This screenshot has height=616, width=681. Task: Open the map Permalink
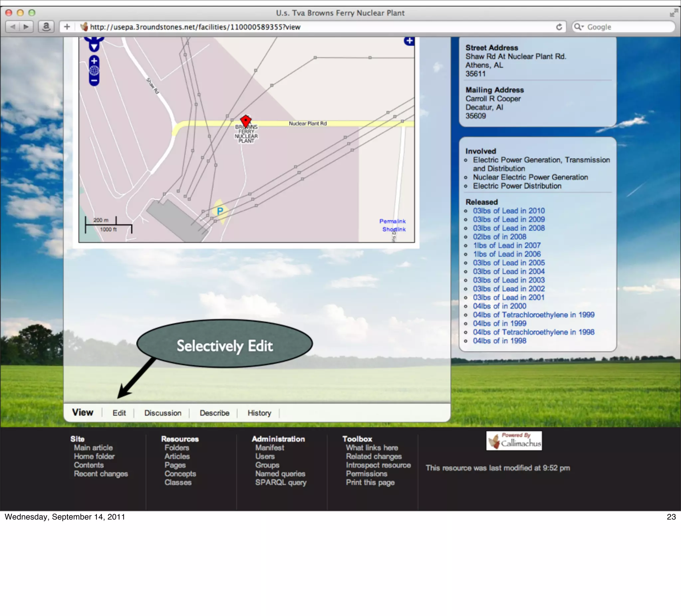(x=392, y=221)
